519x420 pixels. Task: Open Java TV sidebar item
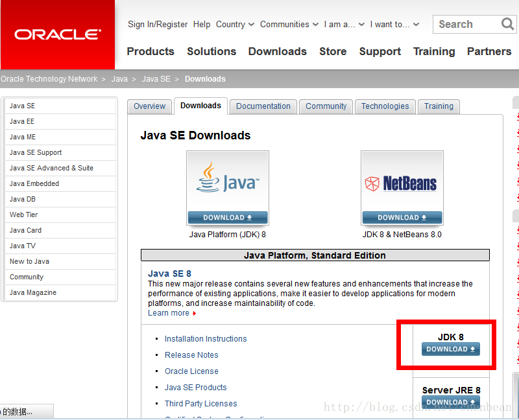click(x=60, y=246)
